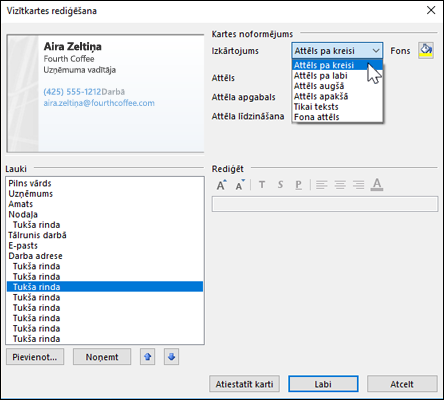Image resolution: width=444 pixels, height=400 pixels.
Task: Align text right in the Rediģēt toolbar
Action: (359, 185)
